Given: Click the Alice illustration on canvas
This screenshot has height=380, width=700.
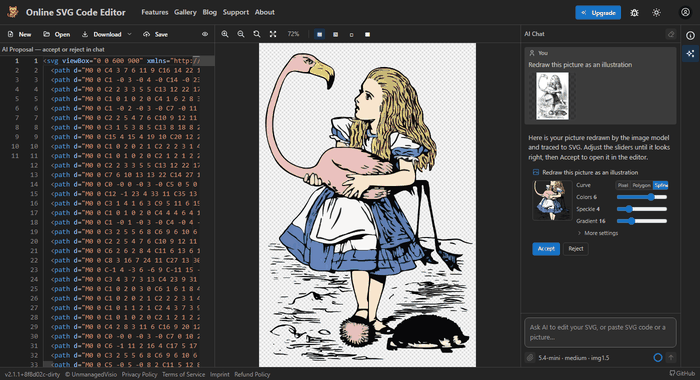Looking at the screenshot, I should [x=367, y=205].
